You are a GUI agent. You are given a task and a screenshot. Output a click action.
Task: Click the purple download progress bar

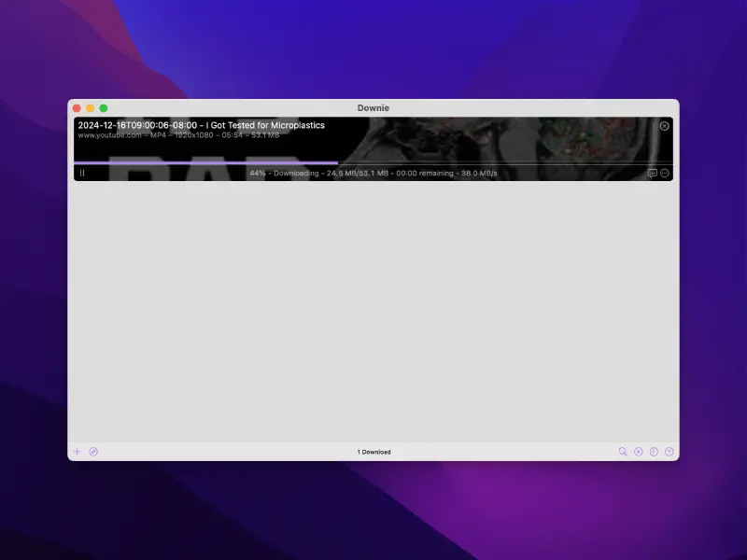pyautogui.click(x=205, y=161)
